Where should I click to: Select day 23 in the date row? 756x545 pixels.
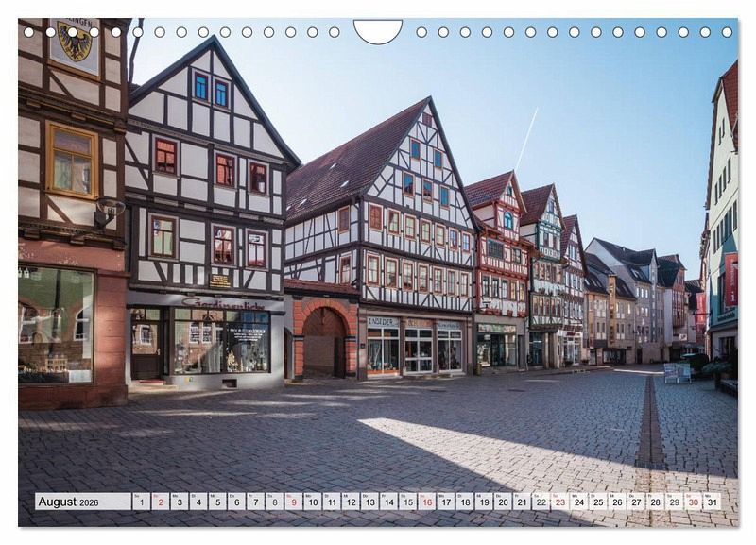[x=559, y=502]
